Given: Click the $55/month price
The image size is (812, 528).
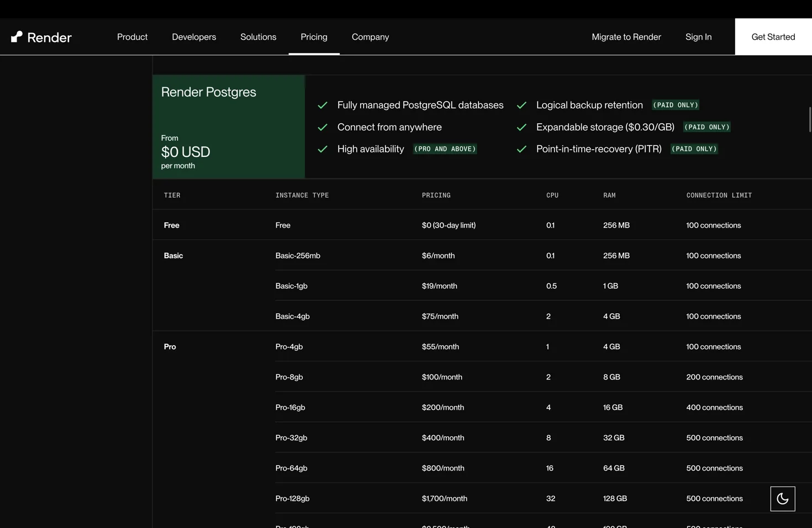Looking at the screenshot, I should pos(440,347).
